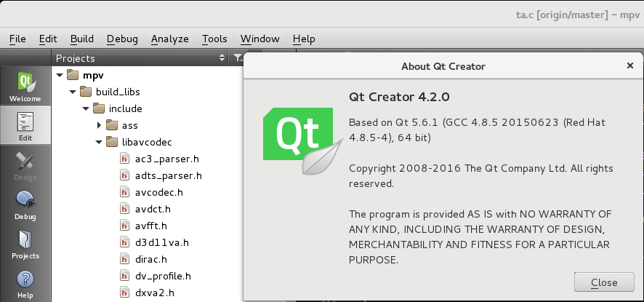This screenshot has height=302, width=644.
Task: Collapse the libavcodec folder
Action: (100, 142)
